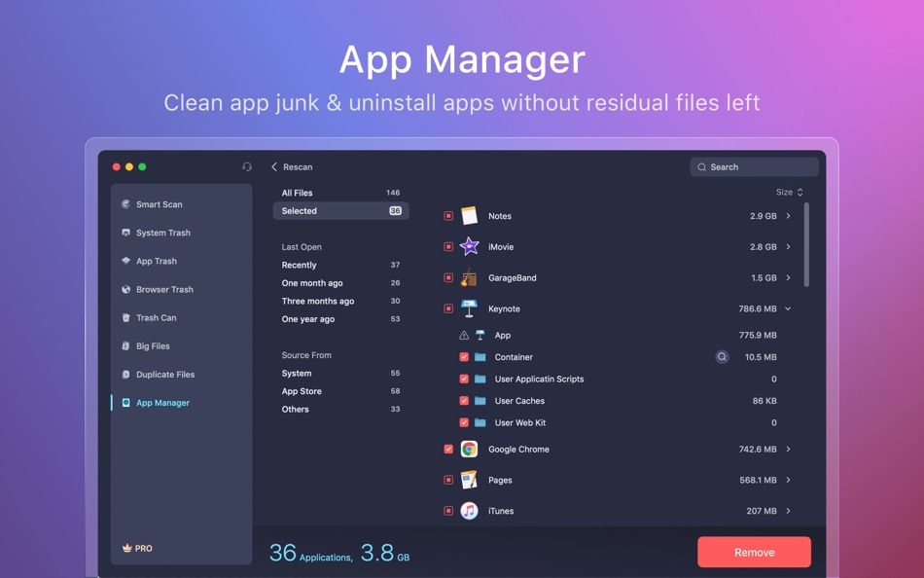Uncheck the User Applicatin Scripts checkbox

pos(464,379)
